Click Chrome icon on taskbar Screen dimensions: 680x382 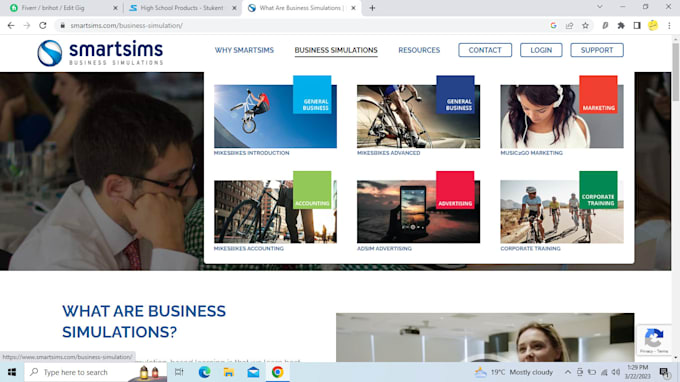[x=278, y=372]
